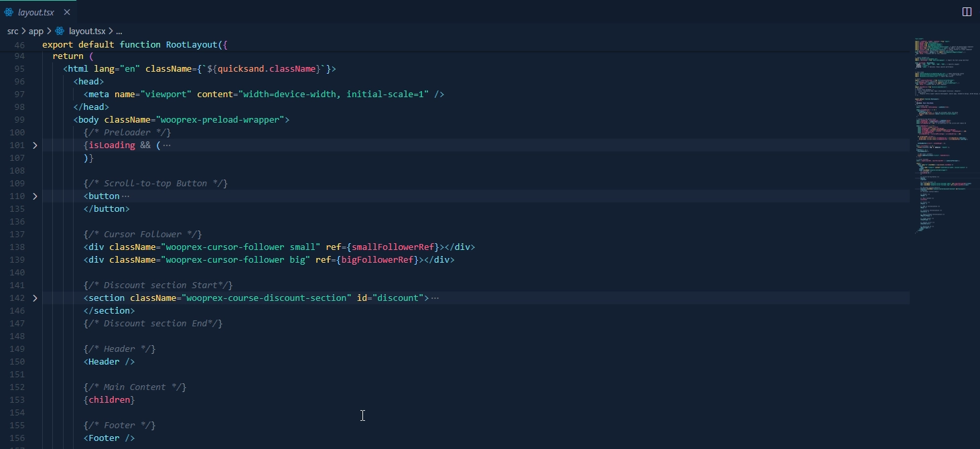Click the React icon on the layout.tsx tab

(8, 11)
